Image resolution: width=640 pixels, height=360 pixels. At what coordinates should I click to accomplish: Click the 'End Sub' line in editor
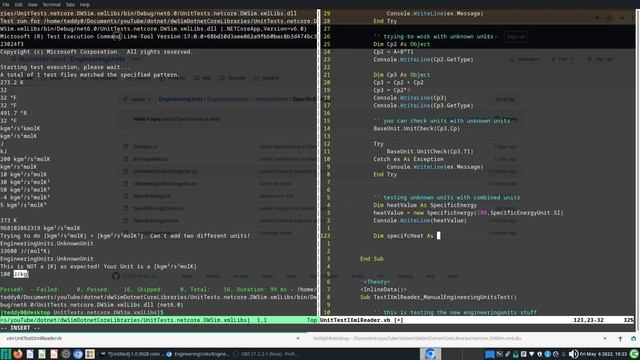(x=371, y=259)
